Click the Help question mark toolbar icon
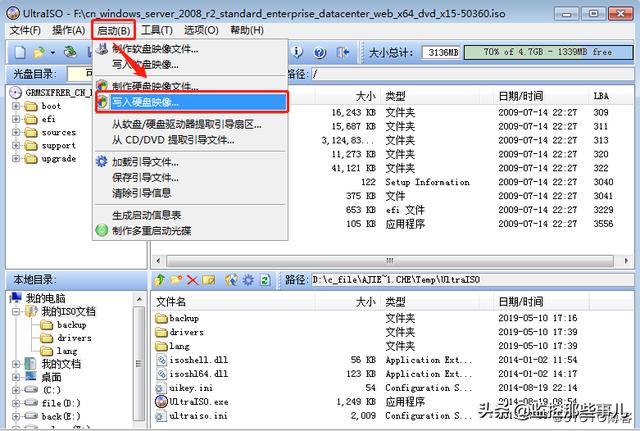This screenshot has height=431, width=640. pyautogui.click(x=320, y=52)
